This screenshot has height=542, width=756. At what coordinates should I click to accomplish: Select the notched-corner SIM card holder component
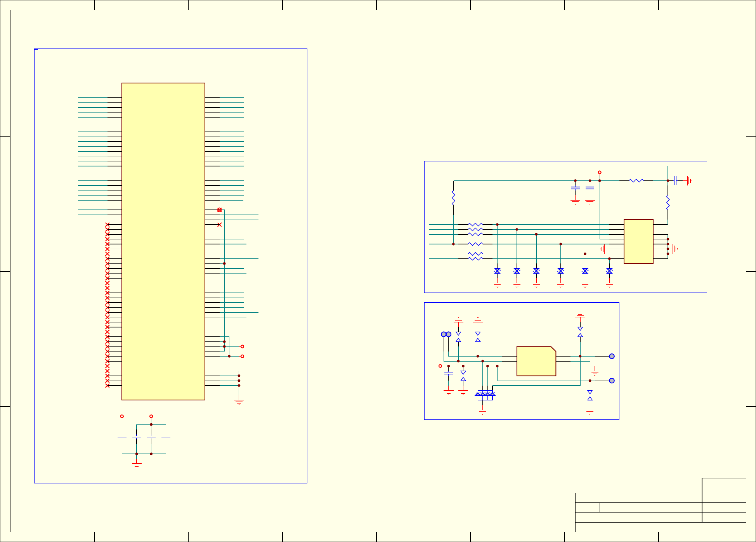tap(536, 361)
